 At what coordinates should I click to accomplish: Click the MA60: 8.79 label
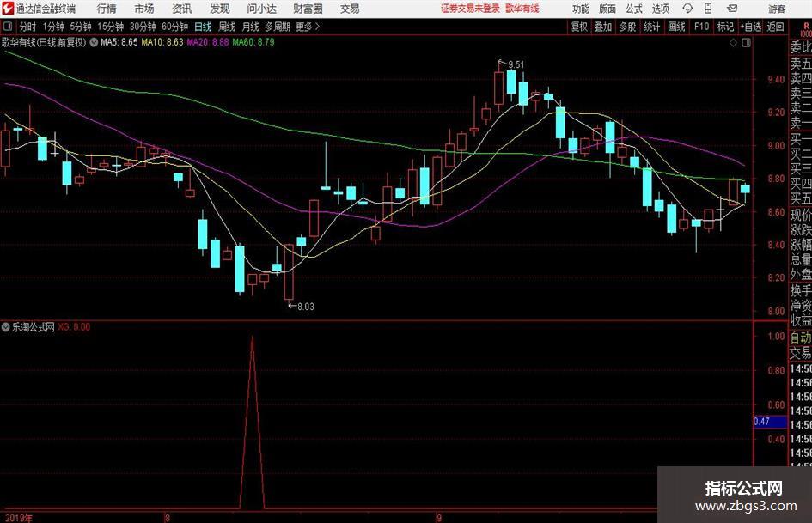coord(253,42)
